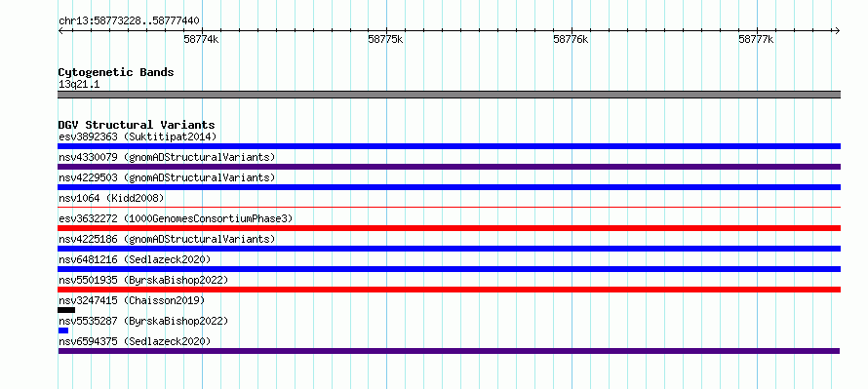This screenshot has width=868, height=389.
Task: Click the ruler's right arrowhead
Action: (x=837, y=30)
